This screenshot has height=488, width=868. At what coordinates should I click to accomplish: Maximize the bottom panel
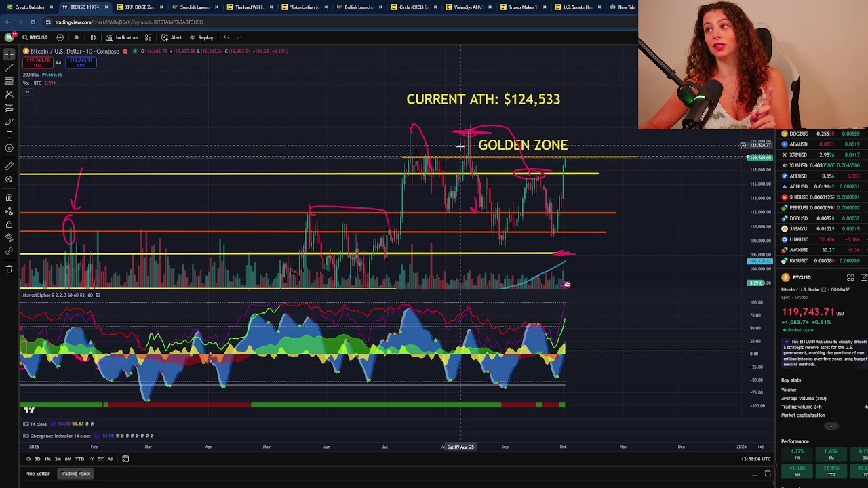[768, 474]
